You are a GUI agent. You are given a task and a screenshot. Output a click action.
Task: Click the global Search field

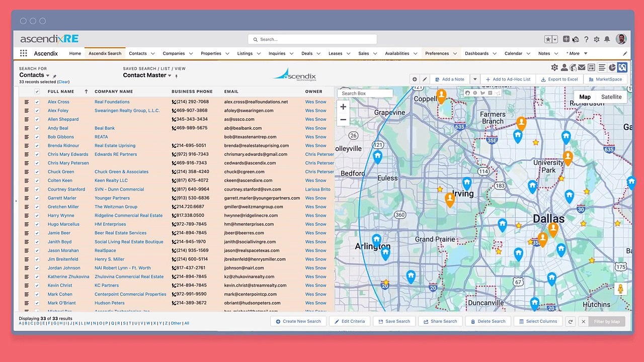pos(312,39)
